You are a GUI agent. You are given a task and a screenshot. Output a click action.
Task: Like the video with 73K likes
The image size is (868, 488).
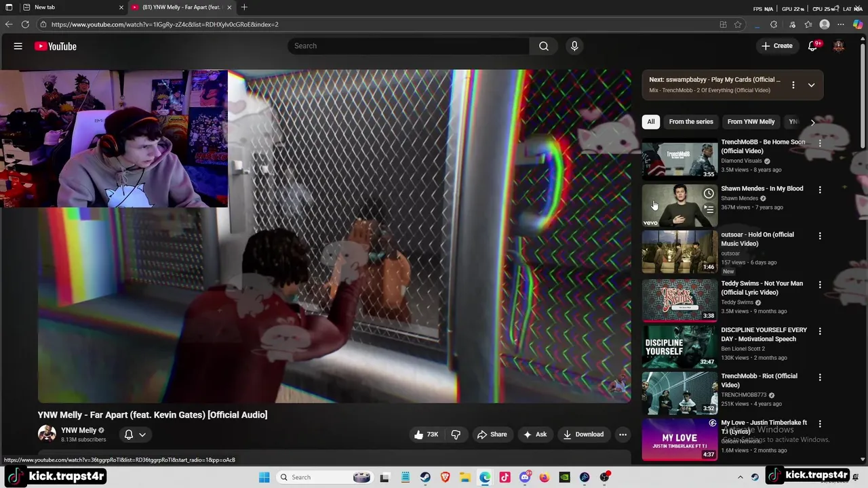(427, 434)
